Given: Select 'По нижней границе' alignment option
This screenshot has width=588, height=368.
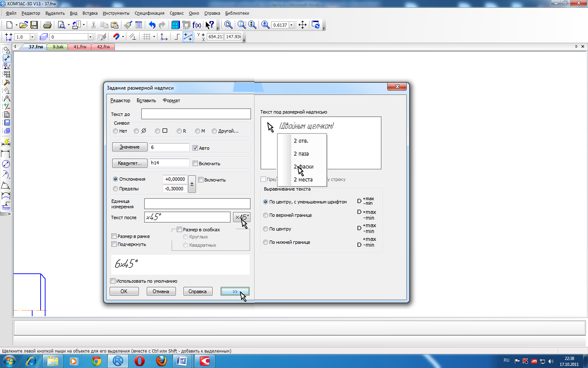Looking at the screenshot, I should tap(266, 242).
